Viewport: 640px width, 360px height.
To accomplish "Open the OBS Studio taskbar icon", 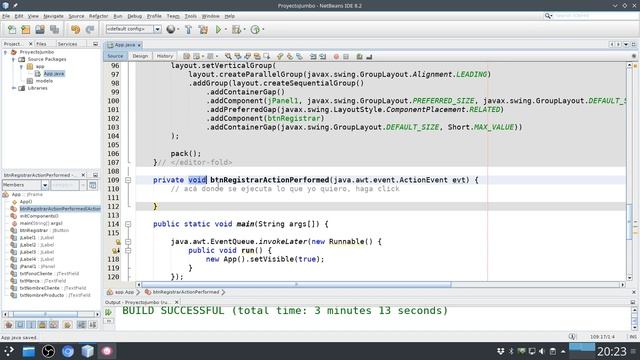I will point(48,351).
